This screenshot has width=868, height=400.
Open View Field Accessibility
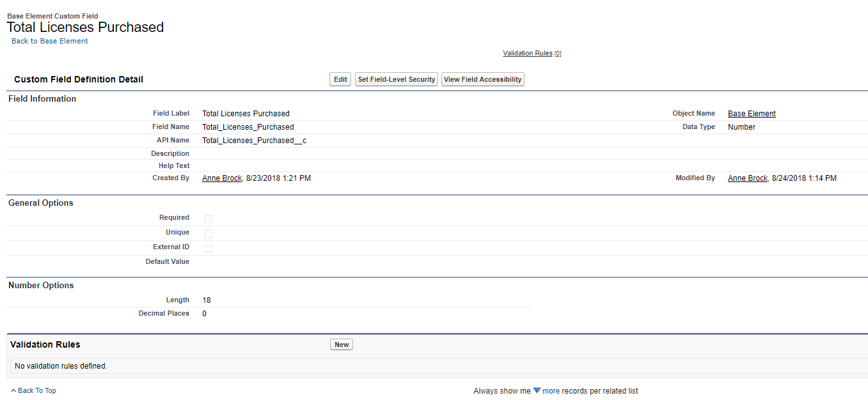(x=482, y=79)
